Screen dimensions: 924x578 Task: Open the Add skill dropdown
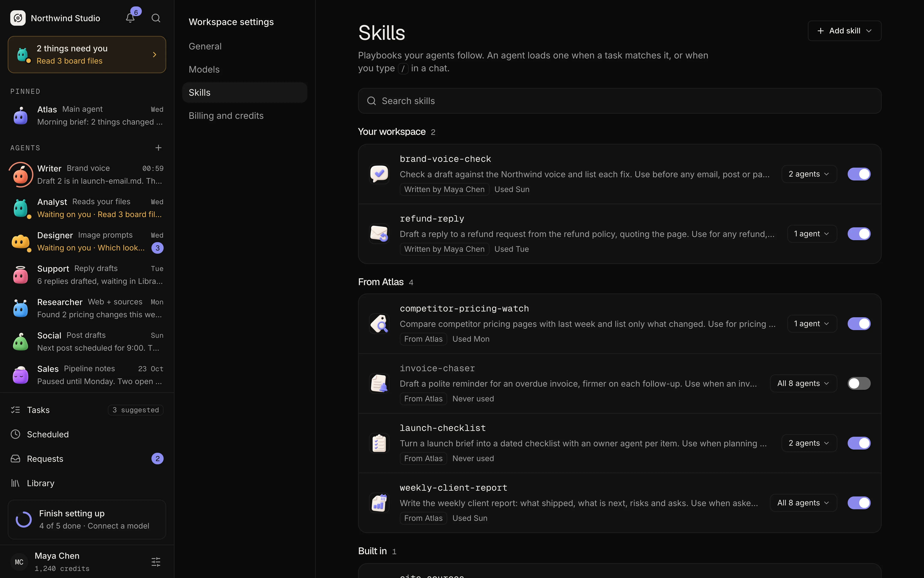(844, 31)
